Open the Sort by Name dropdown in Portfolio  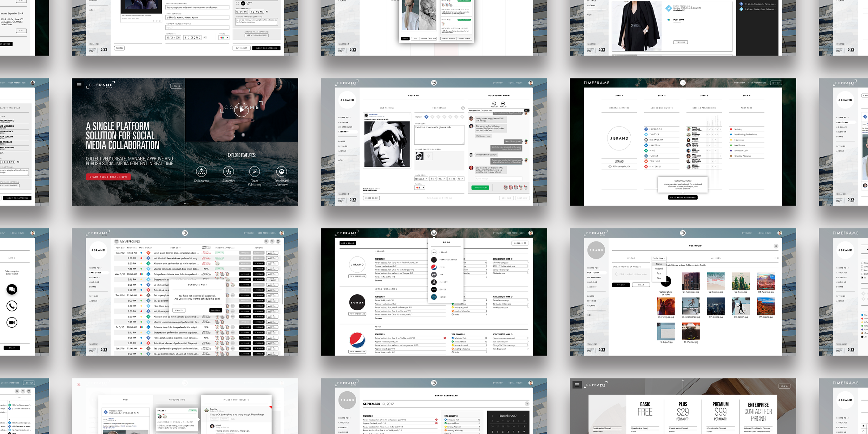coord(659,258)
